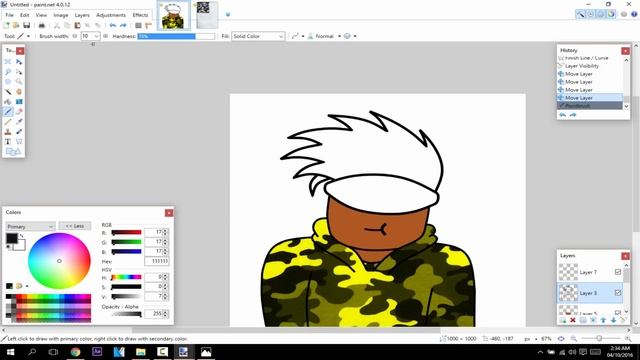
Task: Click the Hardness slider bar
Action: (x=176, y=36)
